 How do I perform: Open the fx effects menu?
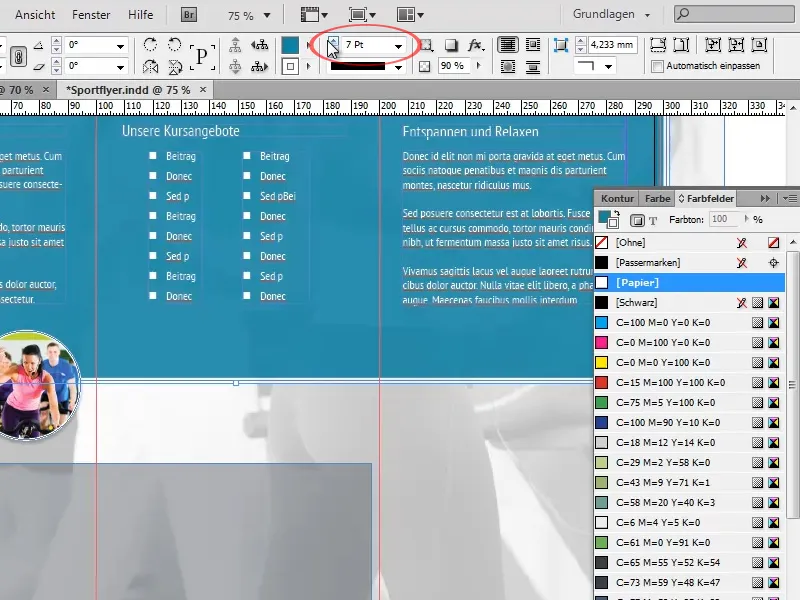pyautogui.click(x=476, y=45)
